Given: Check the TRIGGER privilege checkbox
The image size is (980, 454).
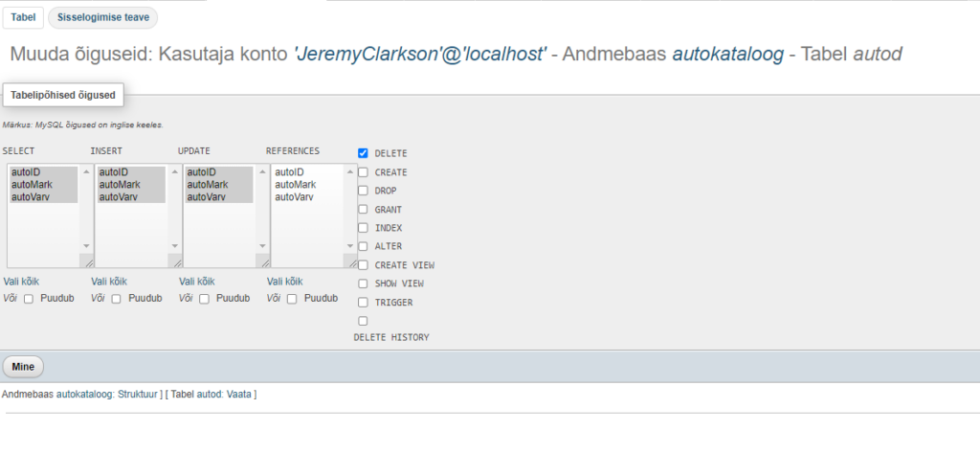Looking at the screenshot, I should [363, 302].
